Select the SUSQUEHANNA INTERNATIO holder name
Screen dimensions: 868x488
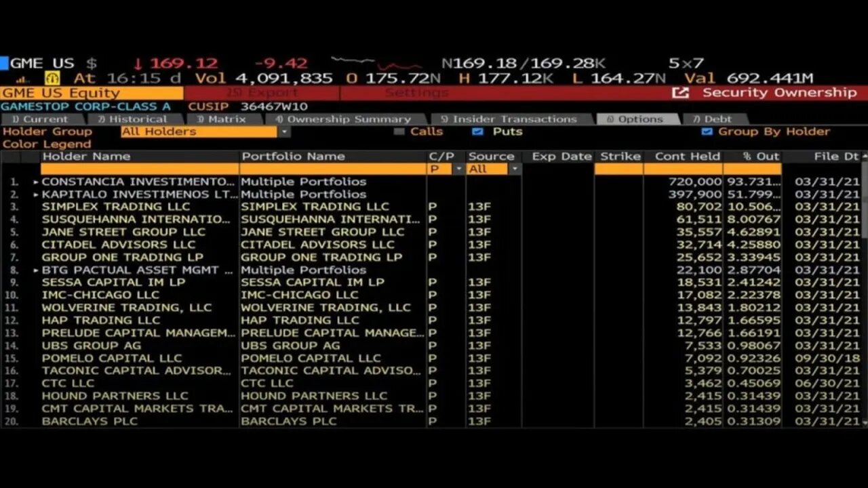[136, 220]
